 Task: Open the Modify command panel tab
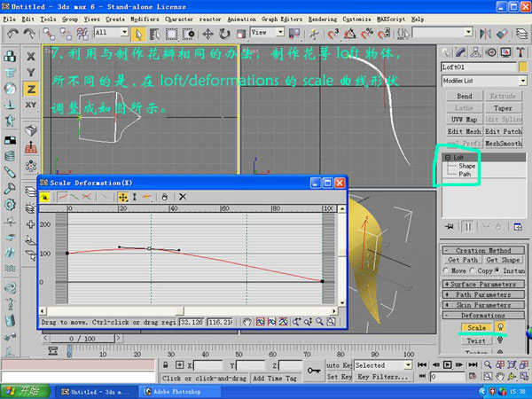point(461,52)
